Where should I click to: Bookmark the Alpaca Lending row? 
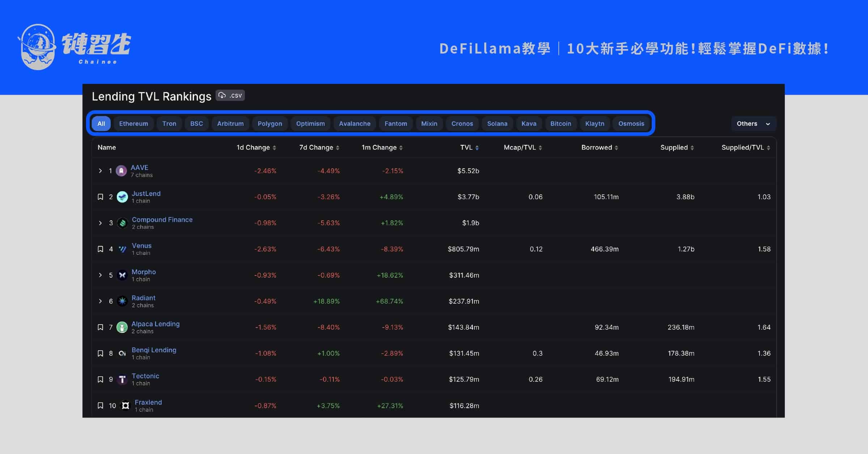[100, 327]
